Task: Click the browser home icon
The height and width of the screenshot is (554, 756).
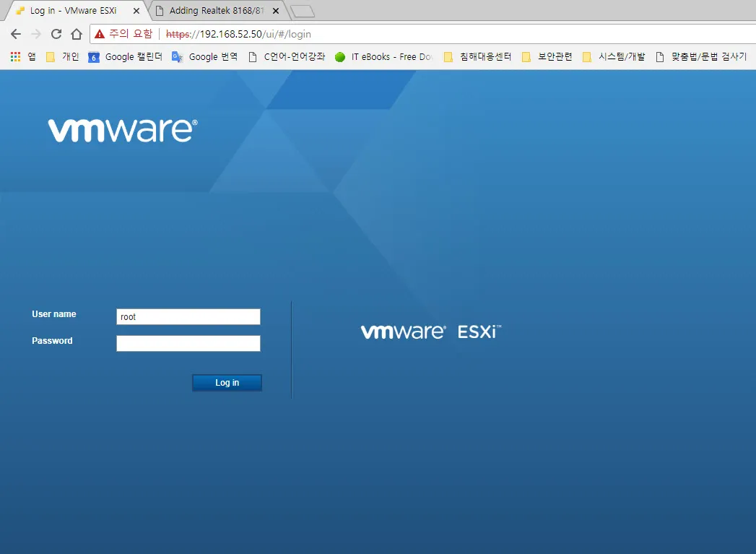Action: [x=77, y=34]
